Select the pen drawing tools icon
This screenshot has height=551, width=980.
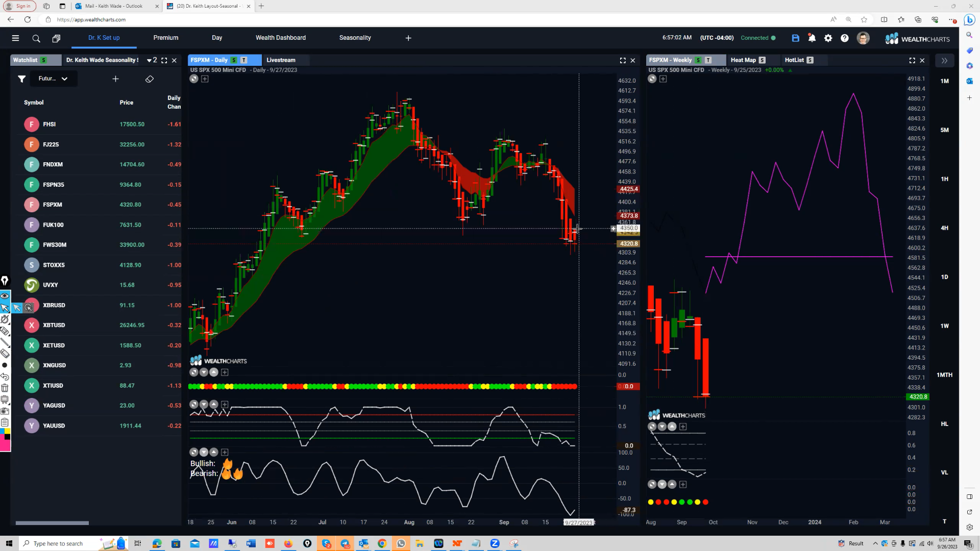pos(5,281)
